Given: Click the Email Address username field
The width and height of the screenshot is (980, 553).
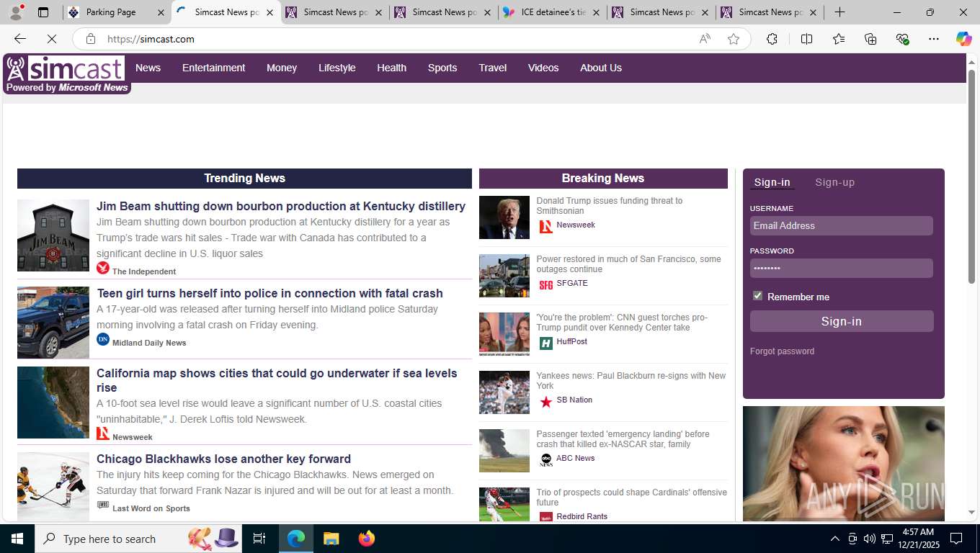Looking at the screenshot, I should [x=841, y=225].
